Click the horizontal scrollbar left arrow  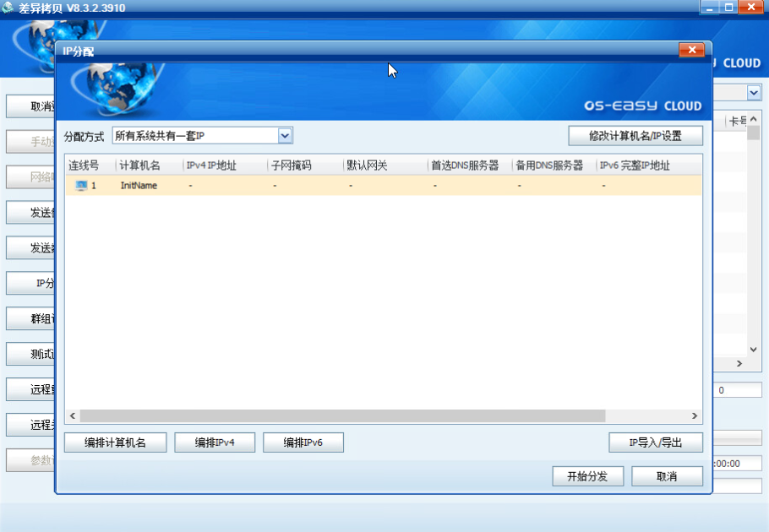[x=73, y=416]
